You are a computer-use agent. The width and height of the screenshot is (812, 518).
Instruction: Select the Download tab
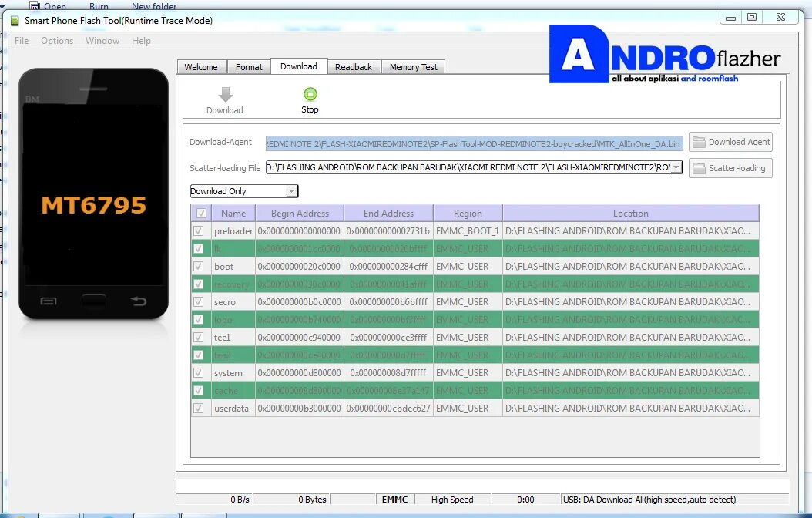coord(299,66)
